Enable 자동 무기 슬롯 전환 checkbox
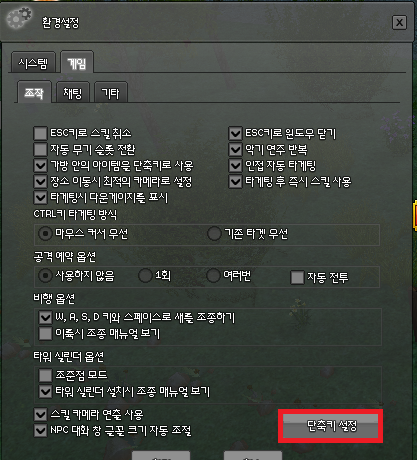This screenshot has height=460, width=417. [x=40, y=149]
